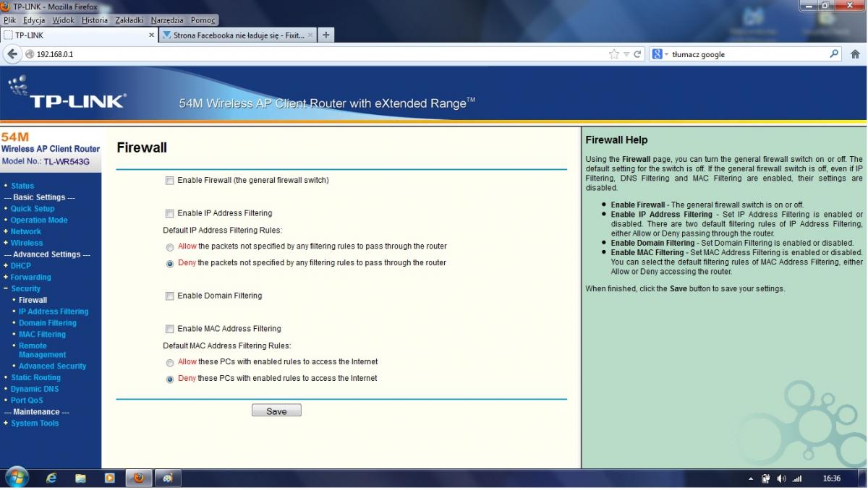This screenshot has height=490, width=868.
Task: Click Show desktop button at taskbar end
Action: (x=863, y=478)
